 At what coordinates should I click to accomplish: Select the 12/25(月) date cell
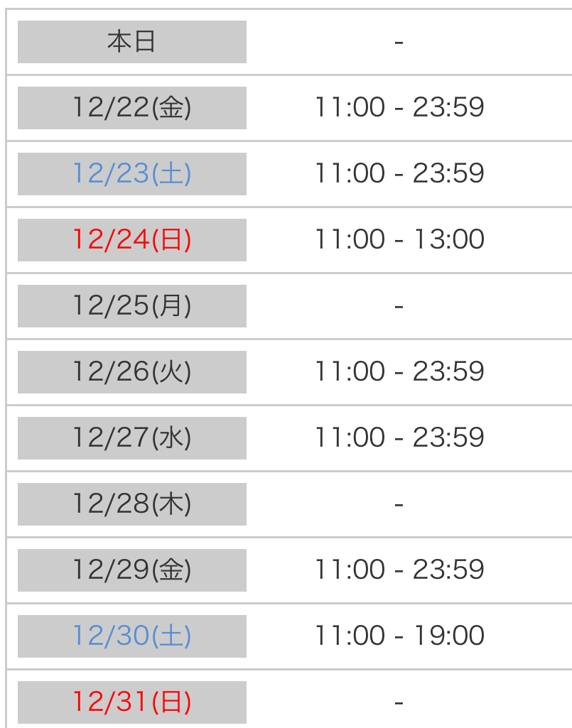coord(131,306)
